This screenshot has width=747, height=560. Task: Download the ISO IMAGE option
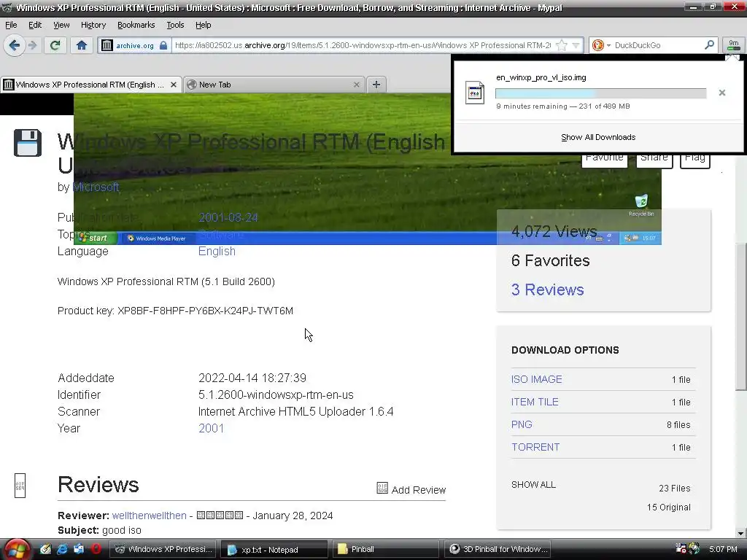click(536, 379)
